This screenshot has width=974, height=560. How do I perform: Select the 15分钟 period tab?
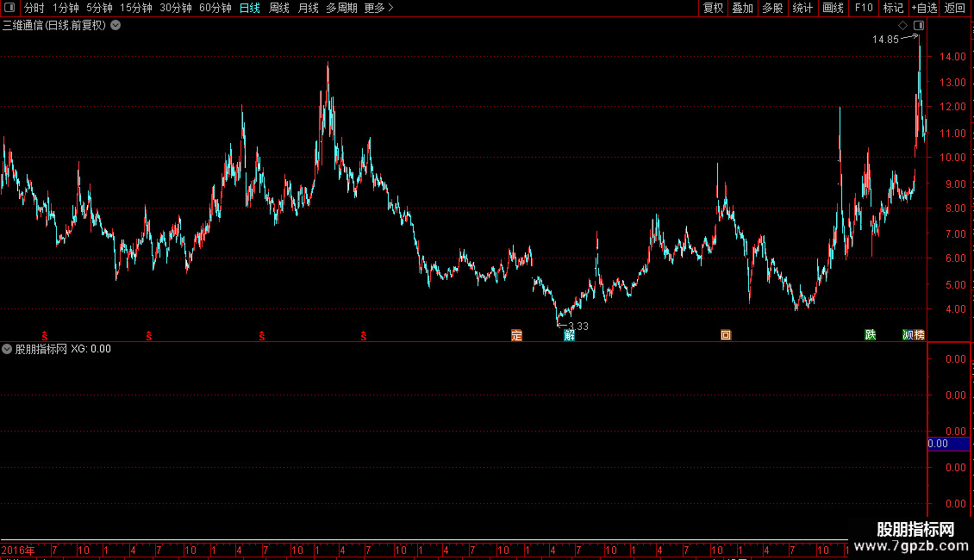(x=135, y=8)
